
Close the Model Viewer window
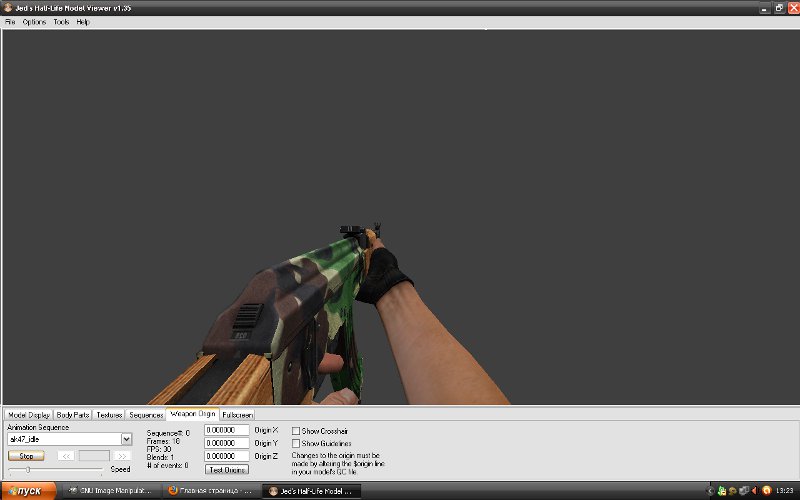coord(793,8)
